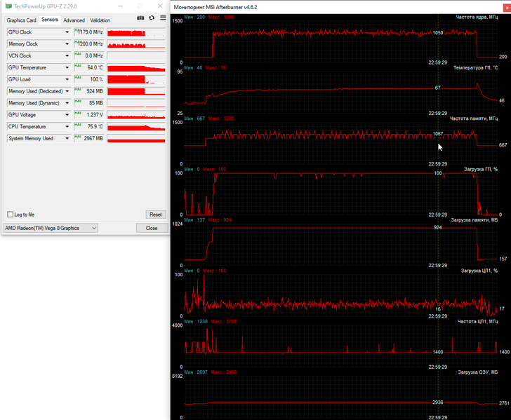This screenshot has height=420, width=511.
Task: Click the GPU-Z screenshot camera icon
Action: pyautogui.click(x=140, y=18)
